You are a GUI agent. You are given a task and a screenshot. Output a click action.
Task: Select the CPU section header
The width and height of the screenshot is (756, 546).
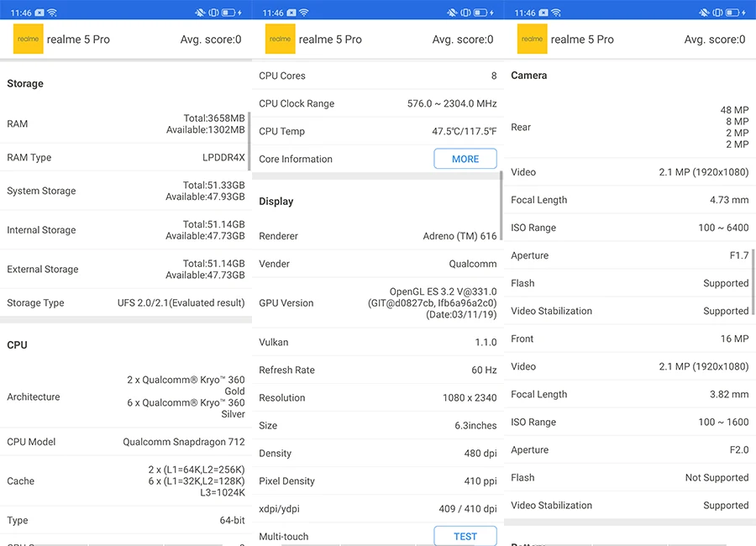[17, 345]
